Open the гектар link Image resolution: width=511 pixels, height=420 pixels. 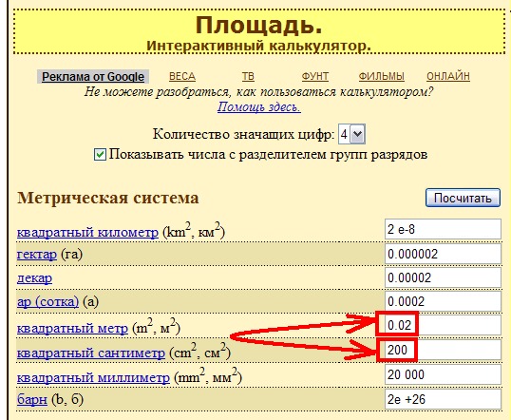[37, 254]
